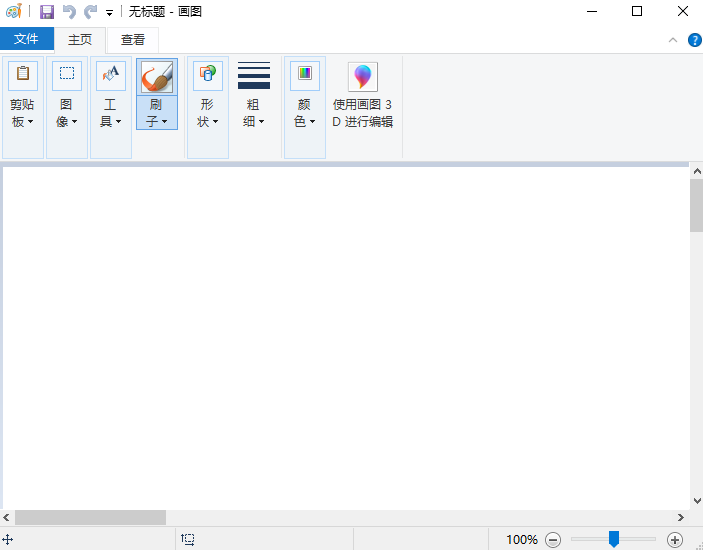Expand the 形状 dropdown

click(x=208, y=113)
